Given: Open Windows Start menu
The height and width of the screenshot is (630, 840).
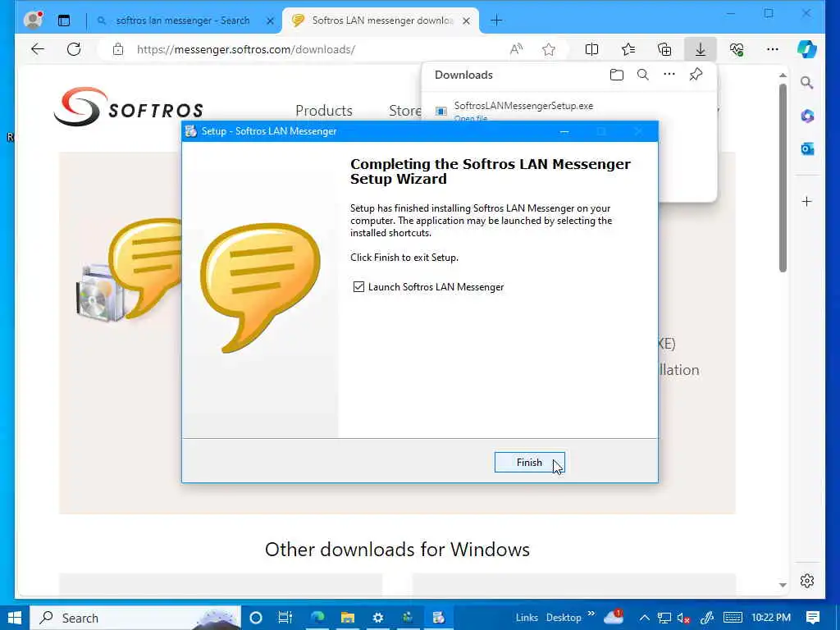Looking at the screenshot, I should (x=15, y=618).
